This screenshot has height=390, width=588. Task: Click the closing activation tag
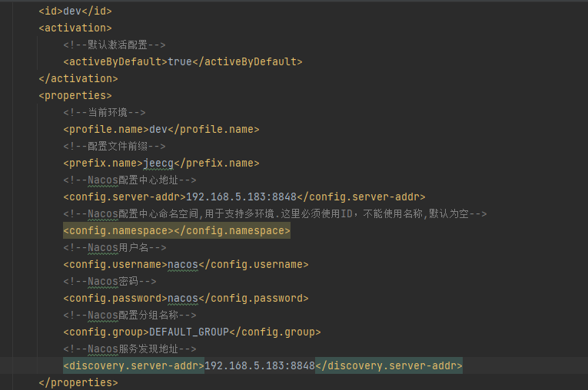tap(78, 78)
